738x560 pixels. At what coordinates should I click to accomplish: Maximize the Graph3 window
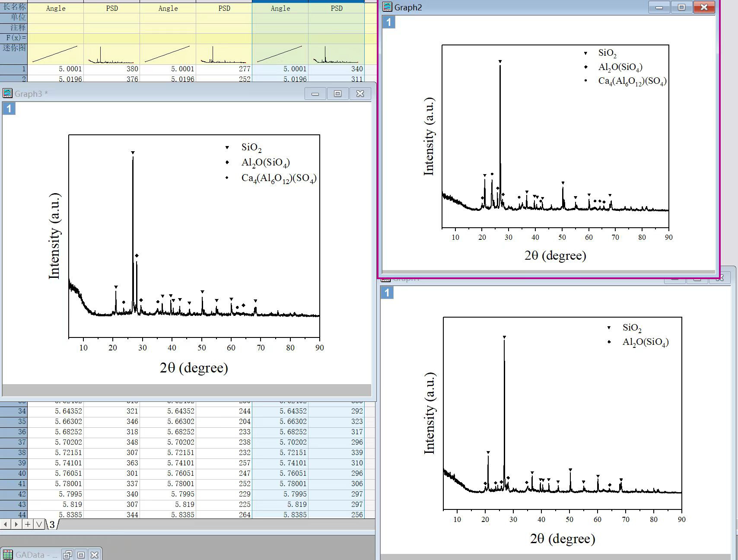click(x=338, y=94)
